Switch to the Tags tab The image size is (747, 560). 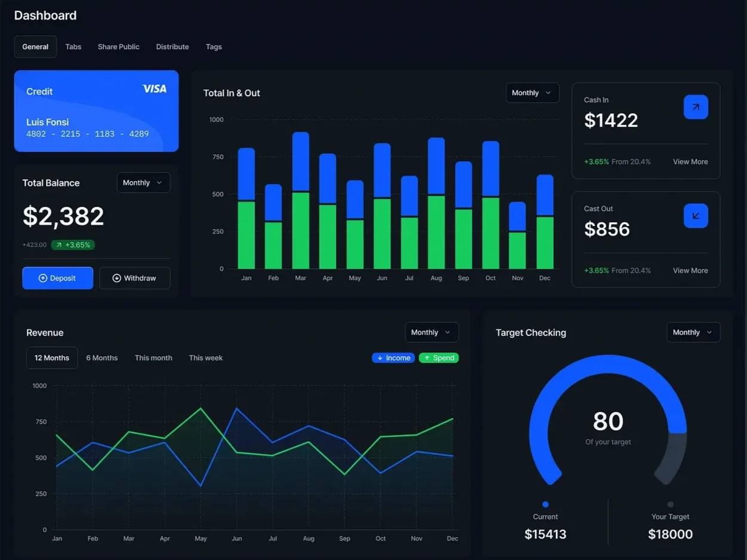(x=214, y=47)
